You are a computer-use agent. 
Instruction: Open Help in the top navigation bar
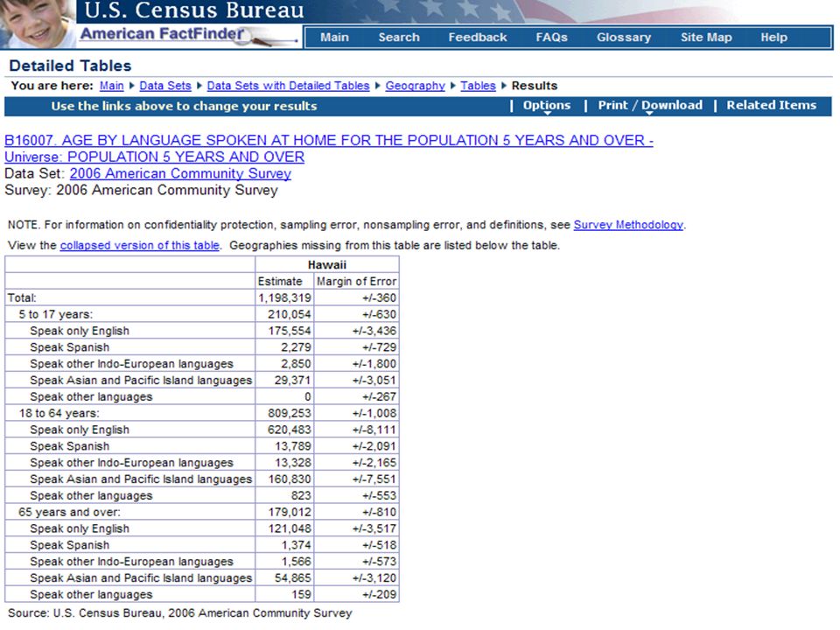click(774, 38)
